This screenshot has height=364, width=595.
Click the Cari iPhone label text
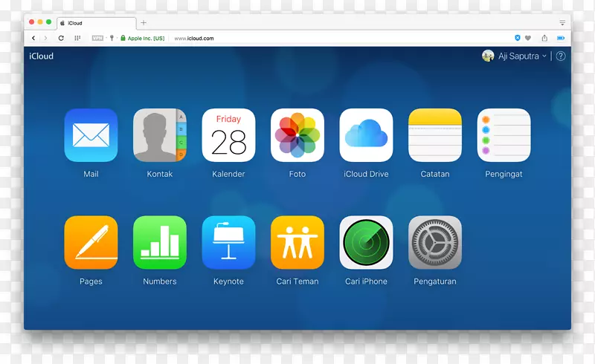pos(366,282)
